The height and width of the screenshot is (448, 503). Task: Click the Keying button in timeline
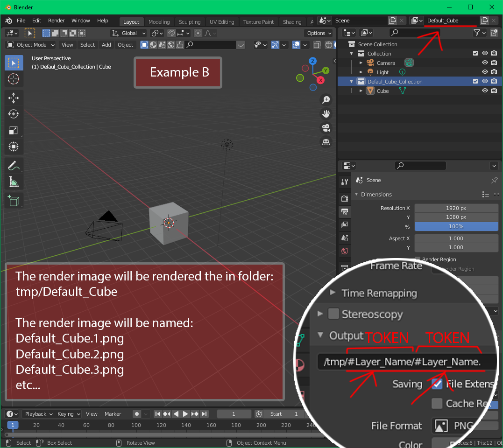(68, 414)
